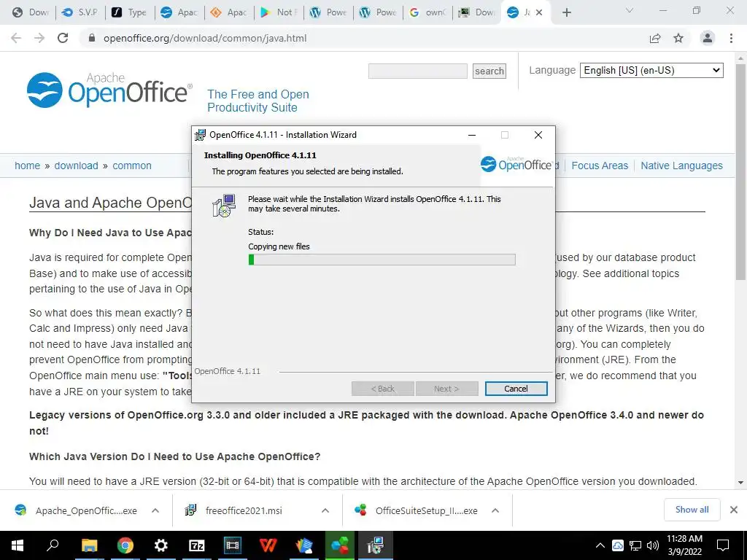Click the site search input field
The image size is (747, 560).
point(417,71)
